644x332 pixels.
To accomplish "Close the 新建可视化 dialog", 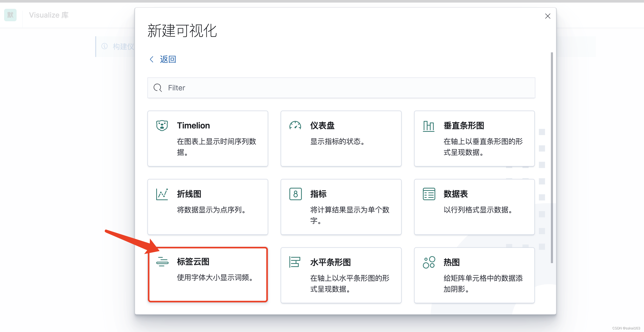I will click(x=548, y=16).
